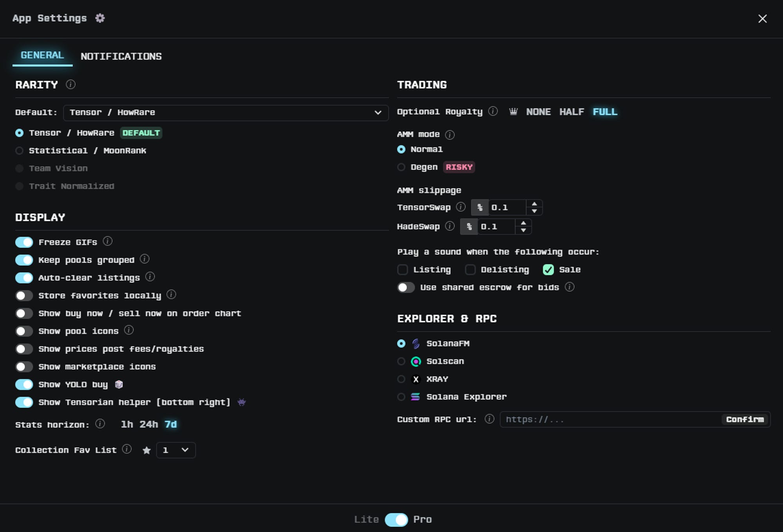
Task: Switch the Lite/Pro mode toggle
Action: (x=396, y=519)
